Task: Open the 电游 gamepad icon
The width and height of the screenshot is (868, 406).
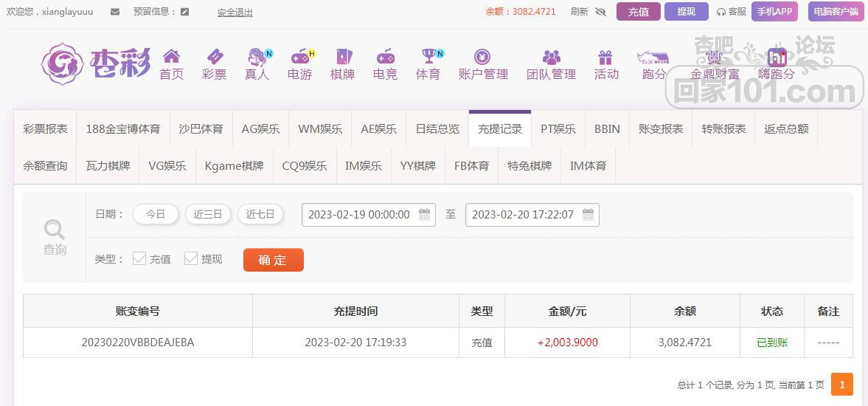Action: click(x=300, y=56)
